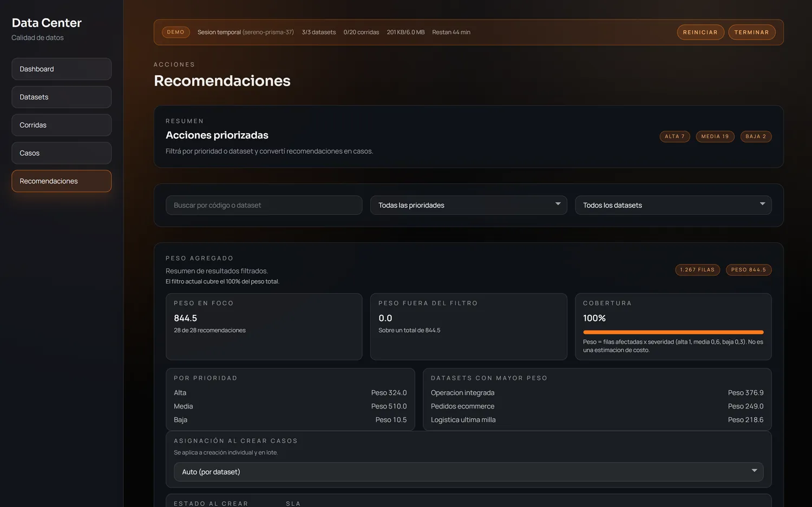Filter by ALTA 7 badge
The image size is (812, 507).
675,136
